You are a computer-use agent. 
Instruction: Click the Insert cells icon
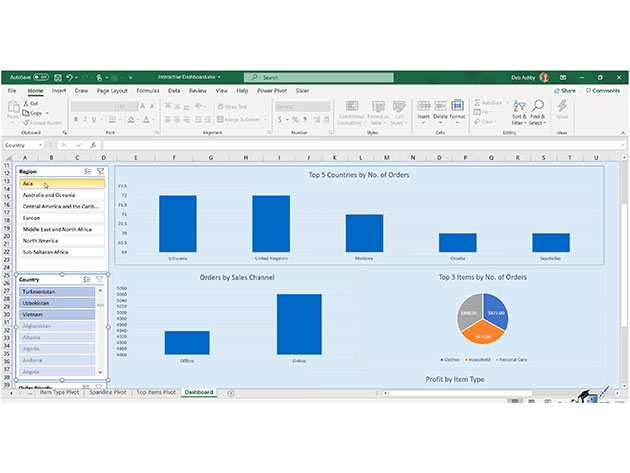click(423, 106)
